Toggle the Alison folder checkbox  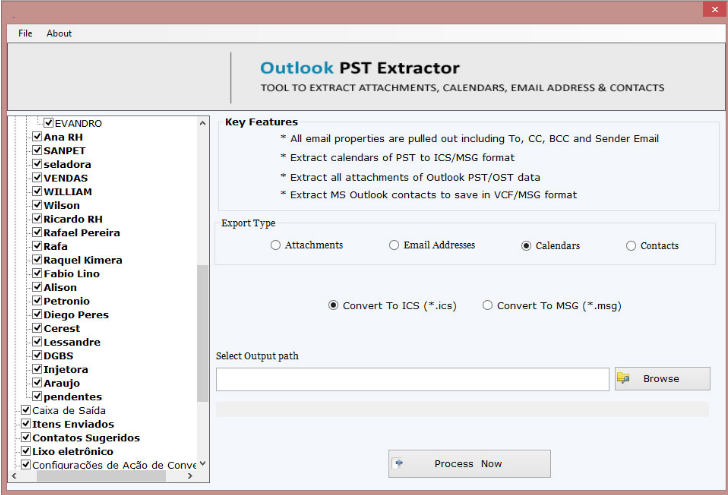pos(37,287)
